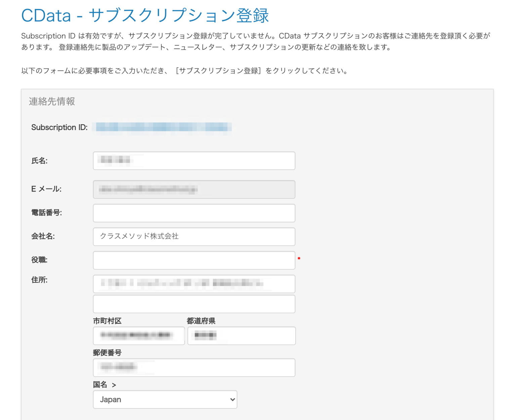Click the red asterisk beside 役職
The width and height of the screenshot is (516, 420).
click(299, 259)
